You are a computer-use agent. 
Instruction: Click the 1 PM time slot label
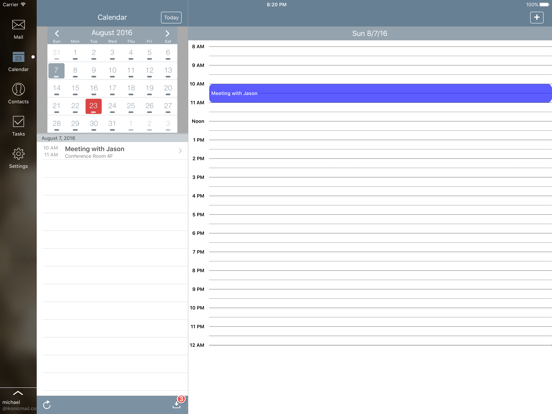click(x=199, y=140)
